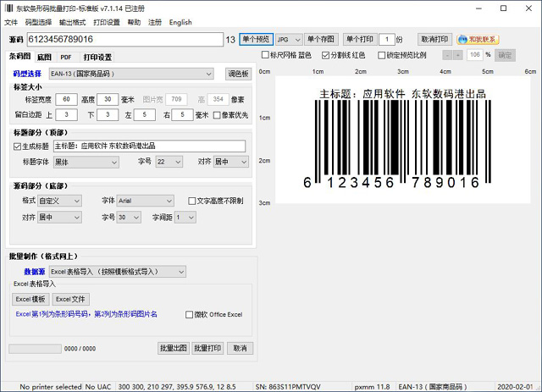Click 'No printer selected' status text
Image resolution: width=542 pixels, height=392 pixels.
51,387
